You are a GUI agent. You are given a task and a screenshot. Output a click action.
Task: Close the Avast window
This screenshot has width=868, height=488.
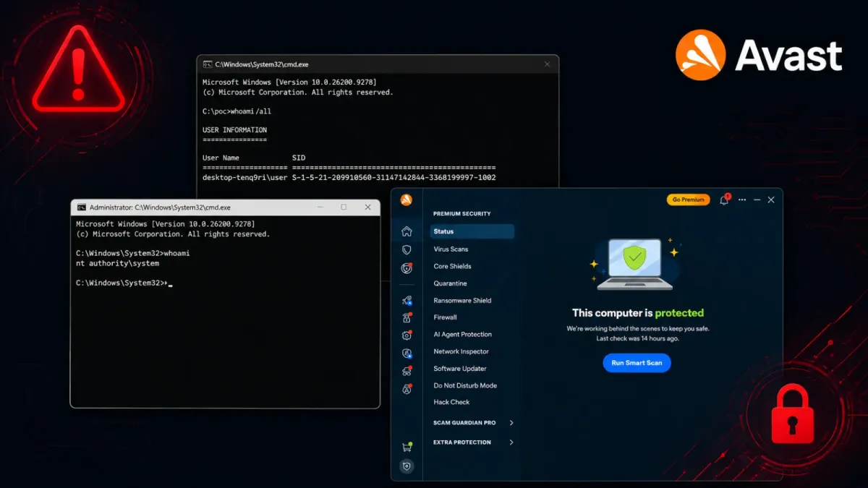771,200
